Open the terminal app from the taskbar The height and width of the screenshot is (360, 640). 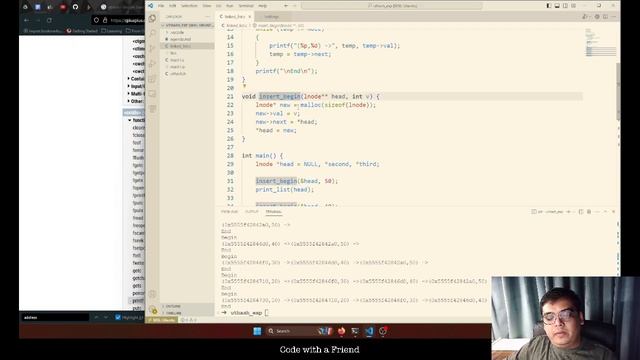coord(355,331)
